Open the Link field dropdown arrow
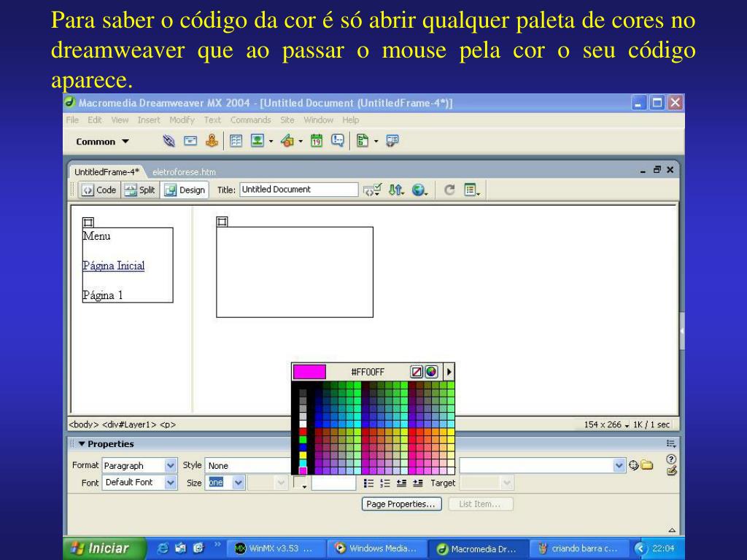This screenshot has height=560, width=747. click(x=619, y=465)
